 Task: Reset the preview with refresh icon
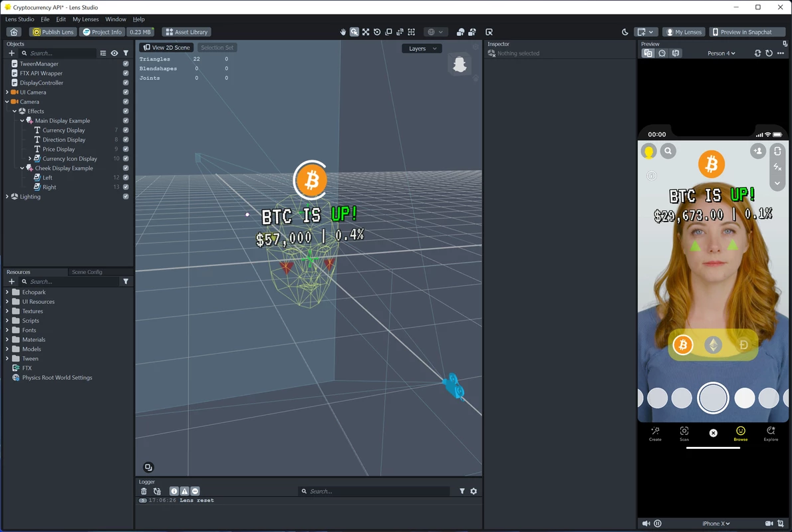click(769, 53)
